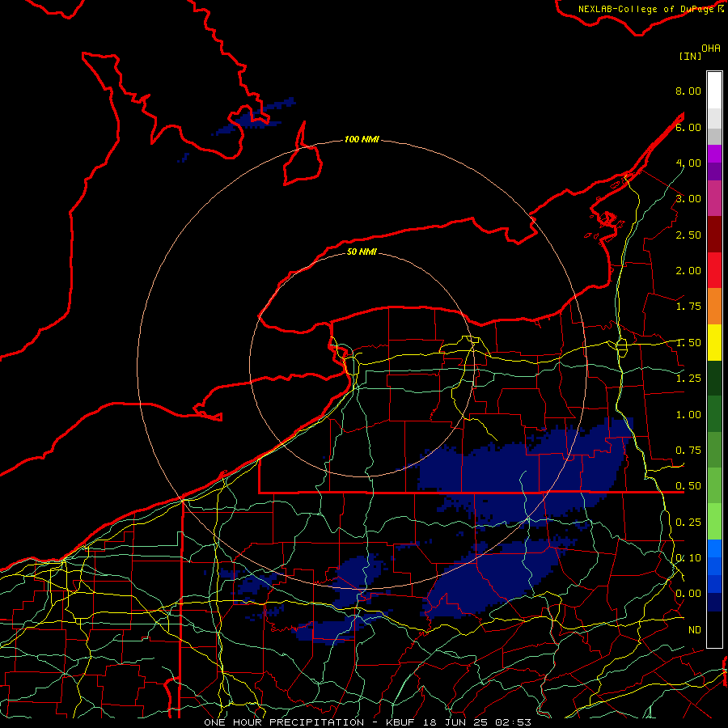The height and width of the screenshot is (728, 728).
Task: Pick the orange legend swatch
Action: (714, 307)
